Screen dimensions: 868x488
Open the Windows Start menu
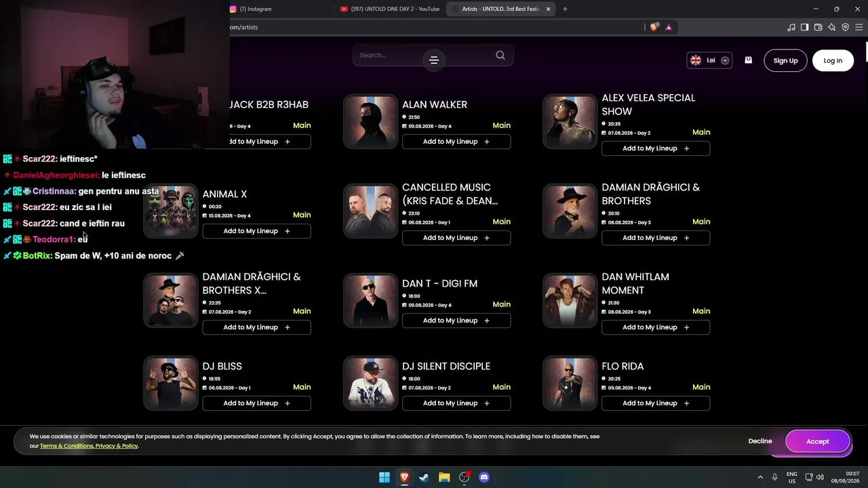tap(384, 477)
